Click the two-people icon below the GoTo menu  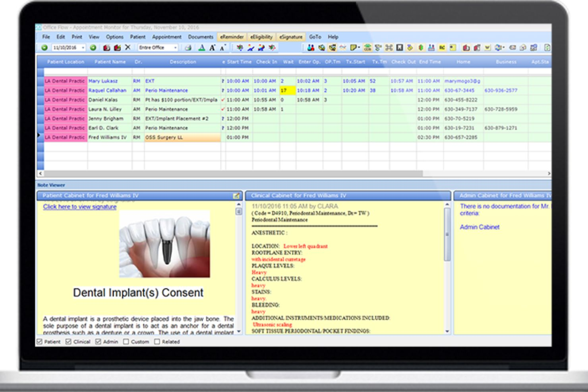coord(311,48)
